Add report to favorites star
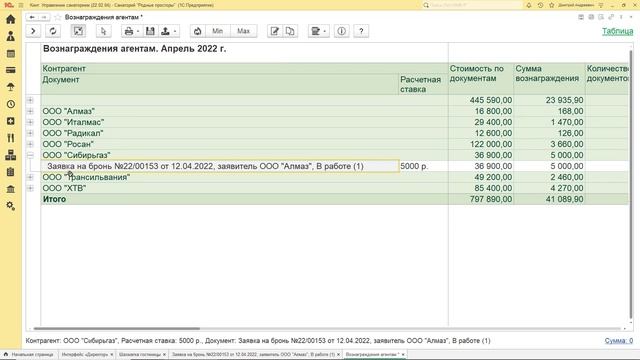 [58, 17]
